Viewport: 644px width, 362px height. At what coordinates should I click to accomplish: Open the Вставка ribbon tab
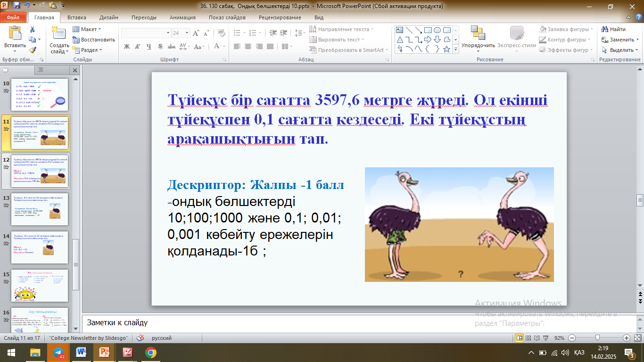point(76,17)
